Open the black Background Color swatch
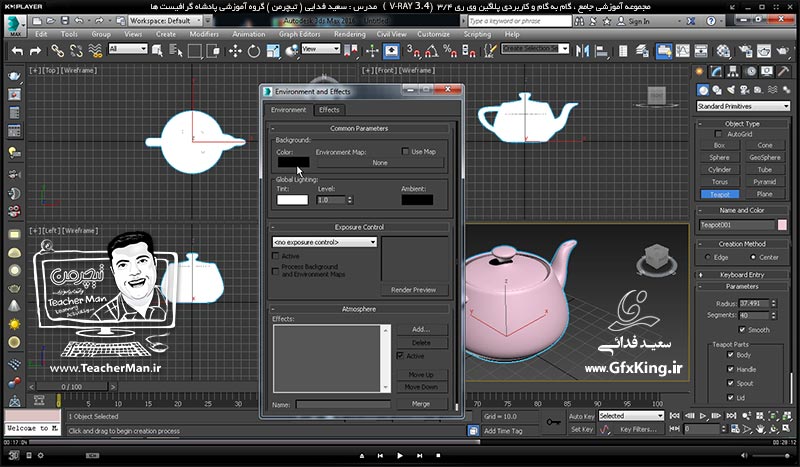Image resolution: width=800 pixels, height=467 pixels. point(293,162)
